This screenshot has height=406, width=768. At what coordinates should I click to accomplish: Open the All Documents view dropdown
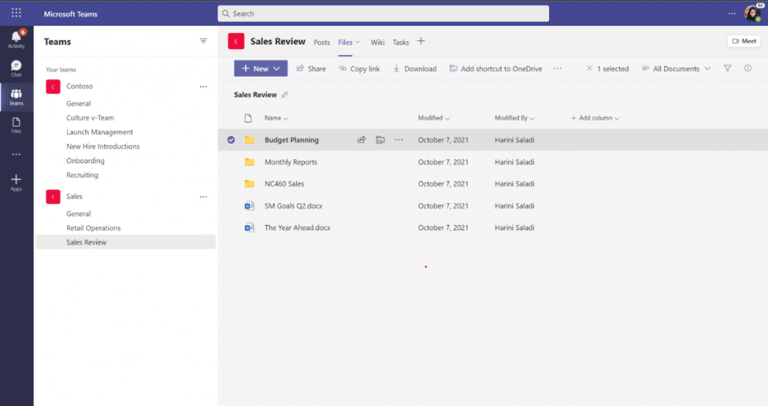click(x=676, y=69)
